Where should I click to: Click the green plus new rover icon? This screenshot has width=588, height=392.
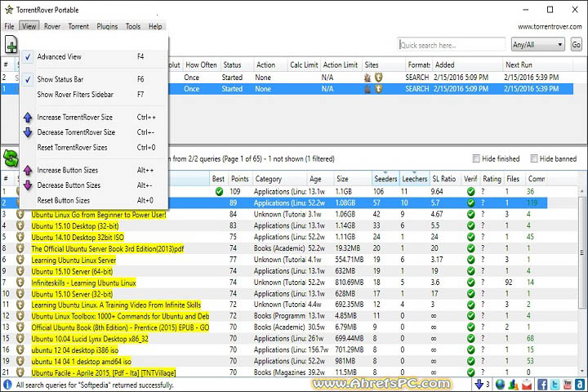click(11, 45)
